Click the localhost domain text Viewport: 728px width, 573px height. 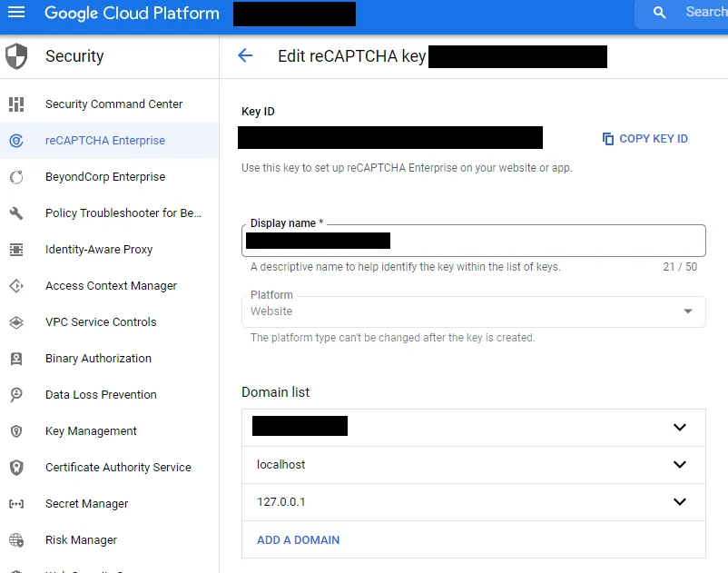tap(280, 464)
